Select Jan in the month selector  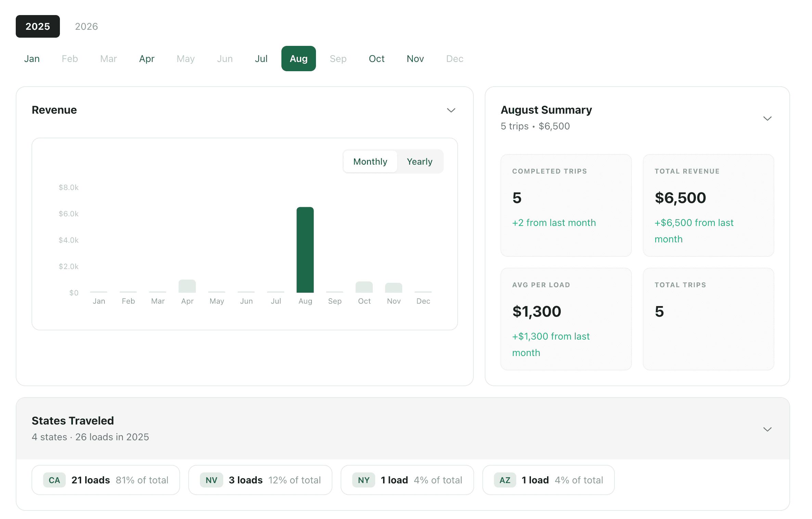[31, 59]
